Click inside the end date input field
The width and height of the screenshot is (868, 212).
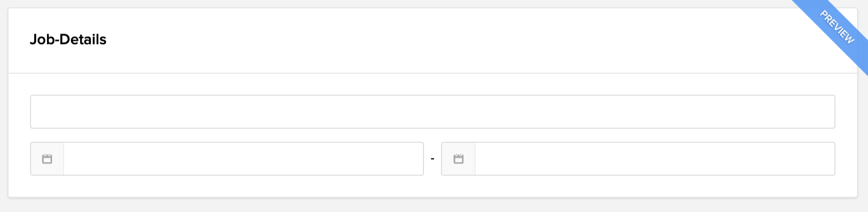point(654,159)
